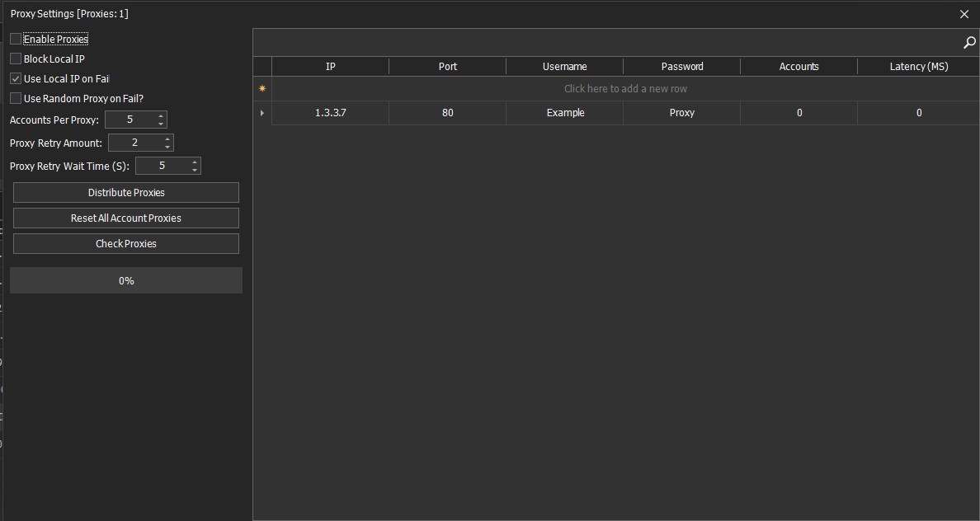Viewport: 980px width, 521px height.
Task: Check the Block Local IP option
Action: (x=16, y=59)
